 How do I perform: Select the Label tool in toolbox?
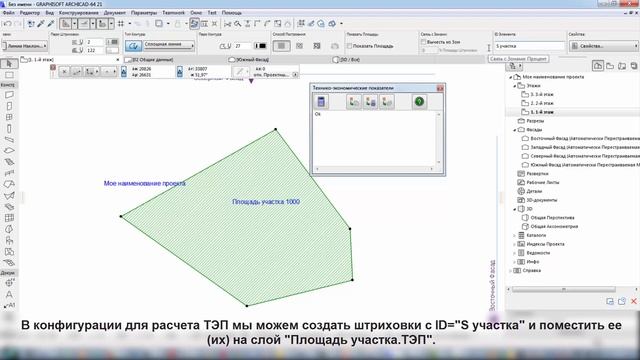pyautogui.click(x=9, y=305)
